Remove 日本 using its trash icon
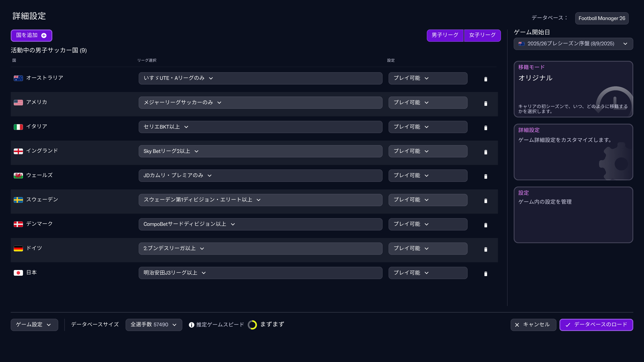This screenshot has height=362, width=644. (x=486, y=274)
